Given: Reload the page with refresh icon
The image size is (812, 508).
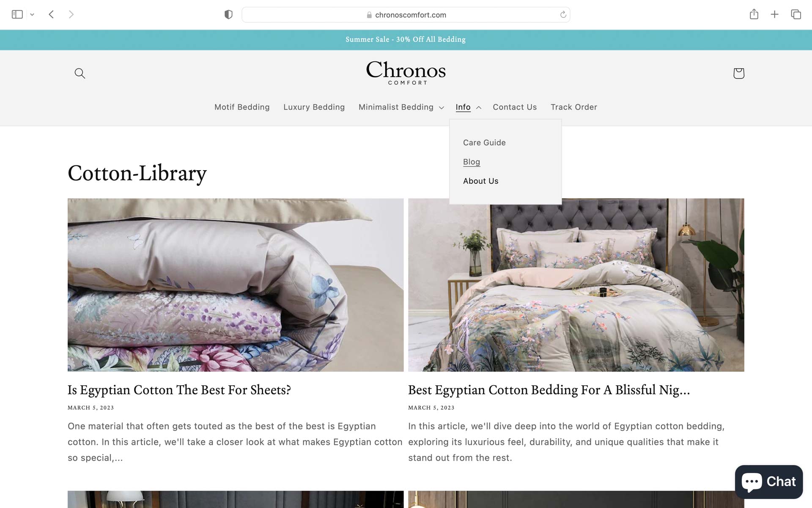Looking at the screenshot, I should (x=563, y=14).
